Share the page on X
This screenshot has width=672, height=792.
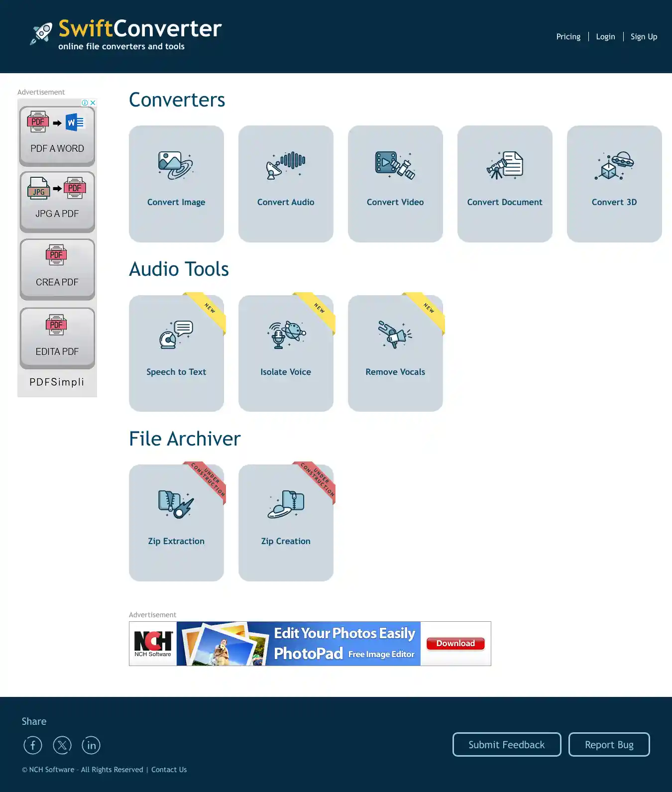pos(62,745)
